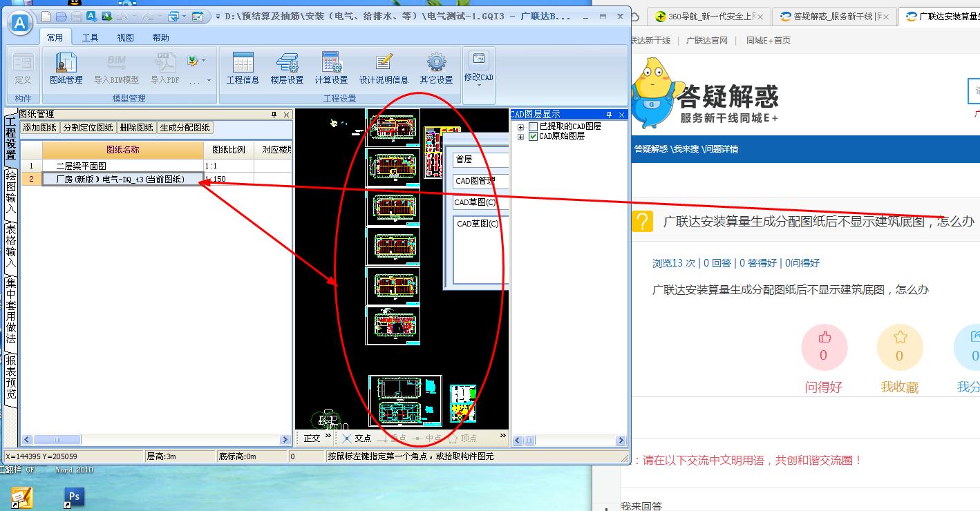Open the round application menu button
Screen dimensions: 980x511
pyautogui.click(x=21, y=23)
